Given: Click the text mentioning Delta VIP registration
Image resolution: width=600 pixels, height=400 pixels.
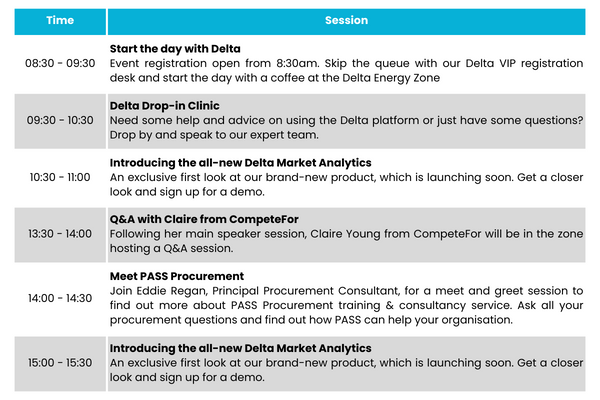Looking at the screenshot, I should tap(346, 63).
